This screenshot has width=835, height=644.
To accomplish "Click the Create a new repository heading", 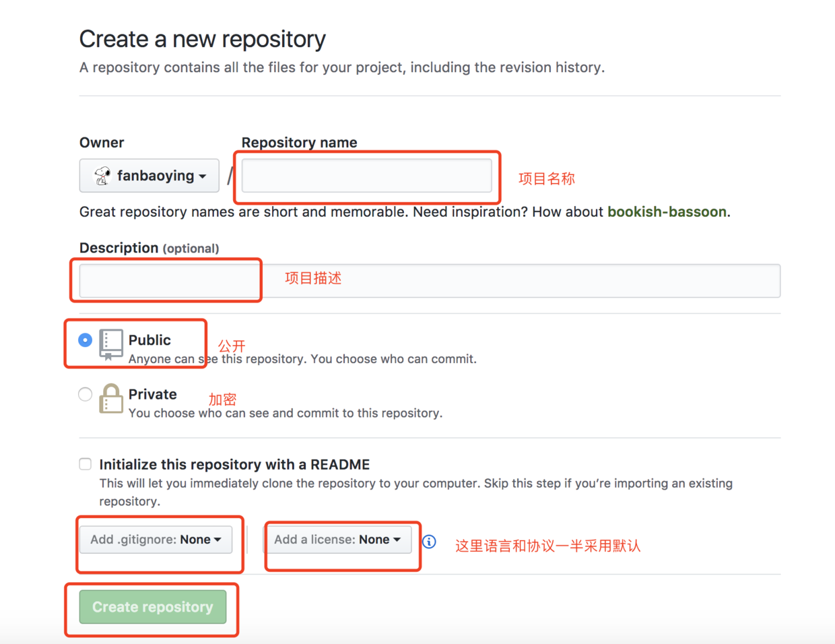I will point(202,39).
